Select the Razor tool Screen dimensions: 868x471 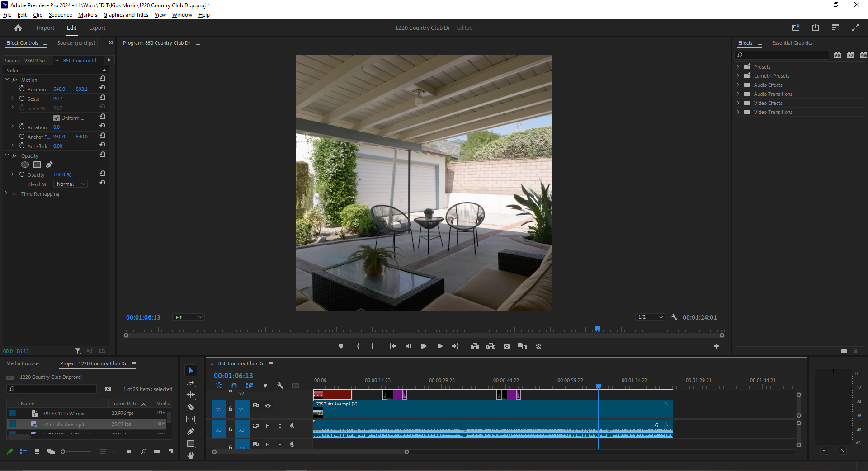pos(191,407)
